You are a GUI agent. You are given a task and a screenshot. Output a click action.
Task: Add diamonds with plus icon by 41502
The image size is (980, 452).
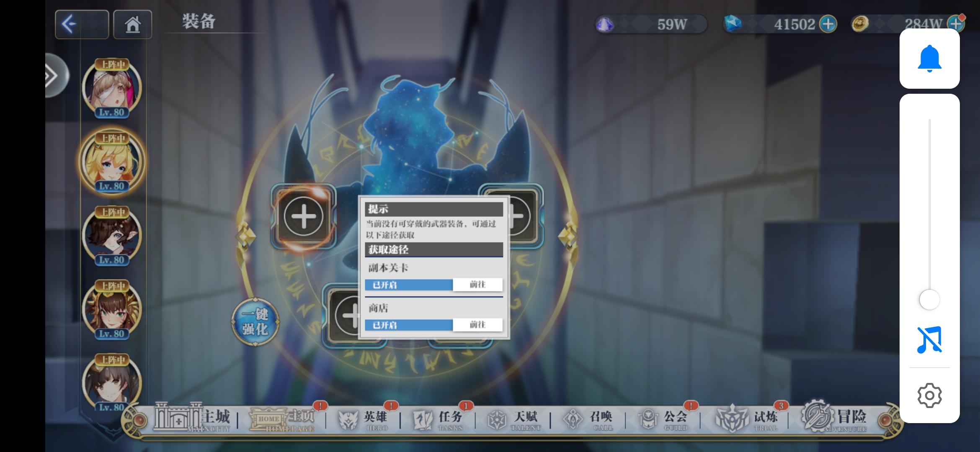(828, 24)
